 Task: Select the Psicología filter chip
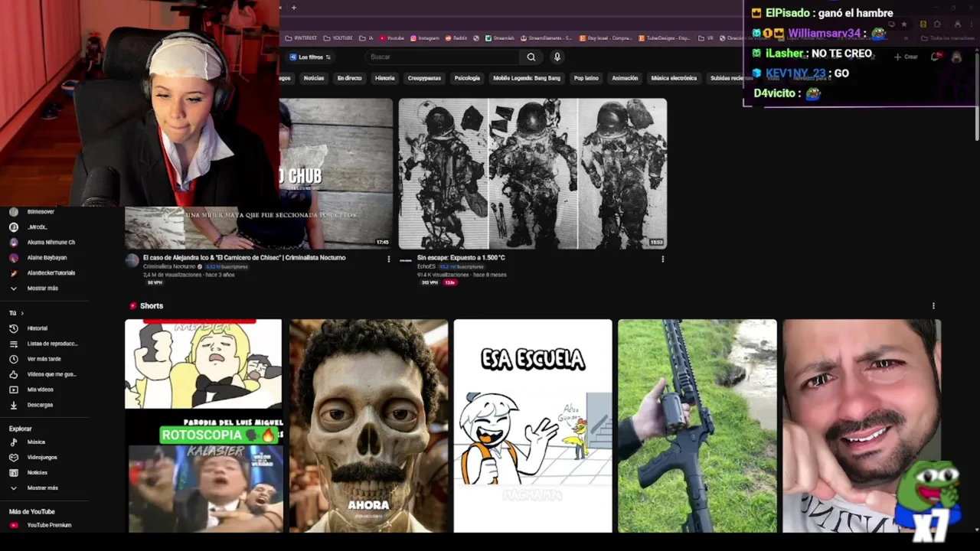(x=467, y=78)
